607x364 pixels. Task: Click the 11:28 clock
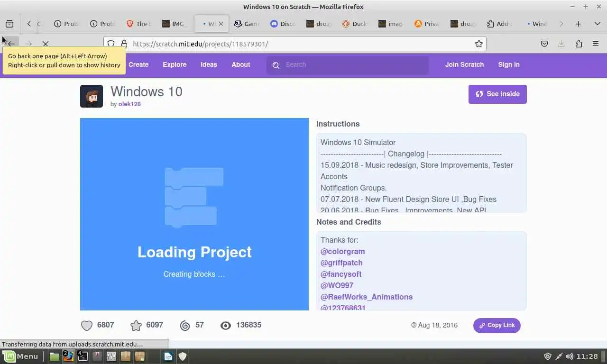[x=588, y=356]
